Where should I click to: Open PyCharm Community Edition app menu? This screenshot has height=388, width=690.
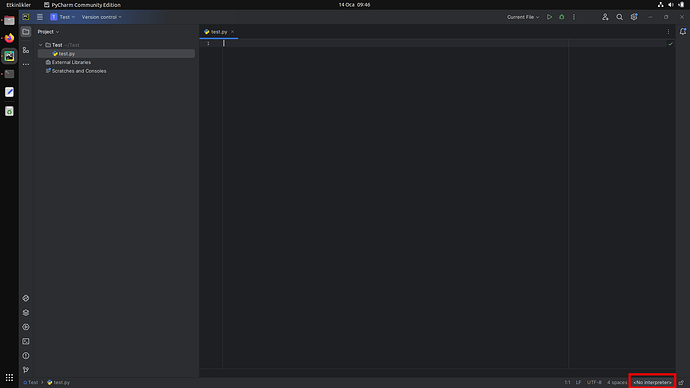(82, 5)
